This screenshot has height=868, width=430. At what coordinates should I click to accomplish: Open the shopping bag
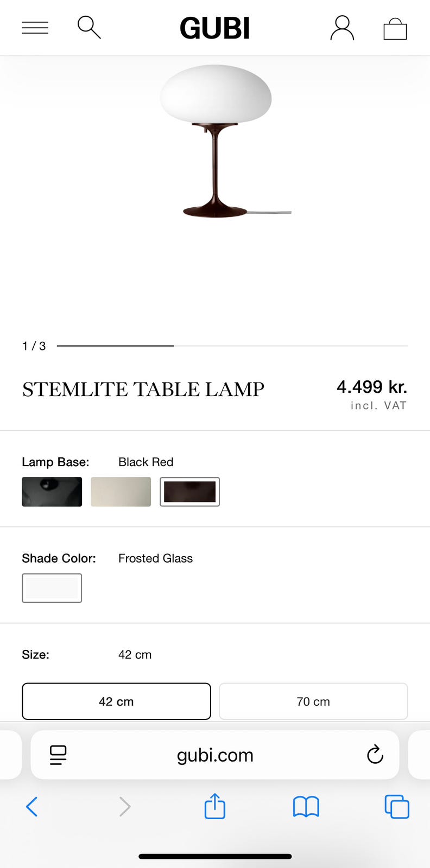click(x=395, y=29)
